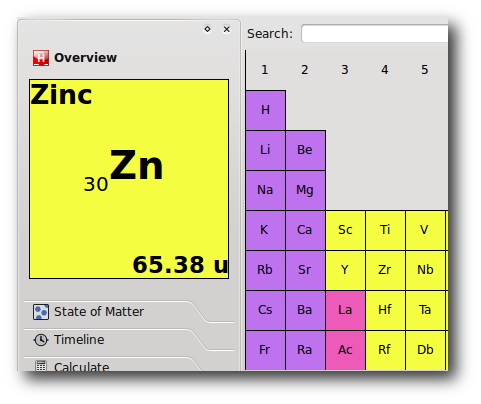Open the Timeline tab
Image resolution: width=481 pixels, height=404 pixels.
(113, 340)
